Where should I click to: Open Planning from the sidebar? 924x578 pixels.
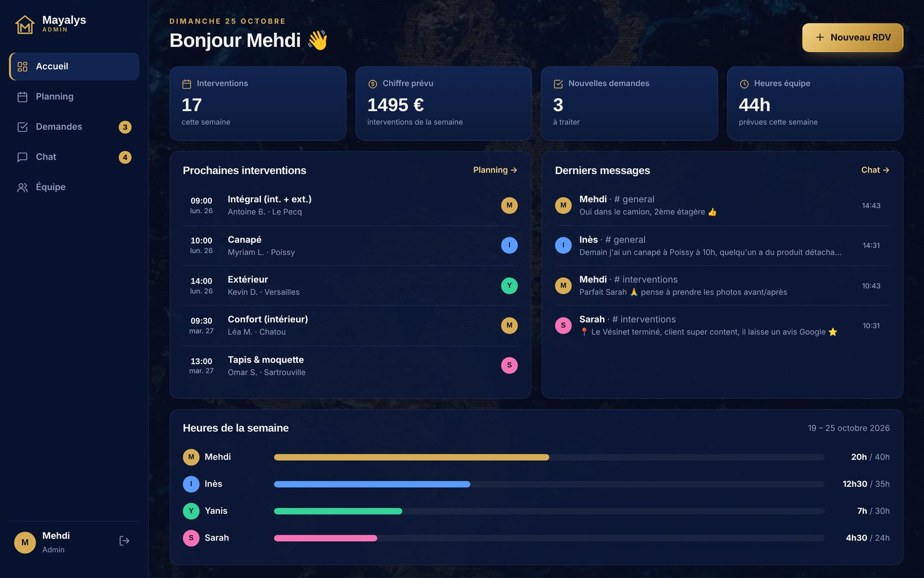(74, 97)
